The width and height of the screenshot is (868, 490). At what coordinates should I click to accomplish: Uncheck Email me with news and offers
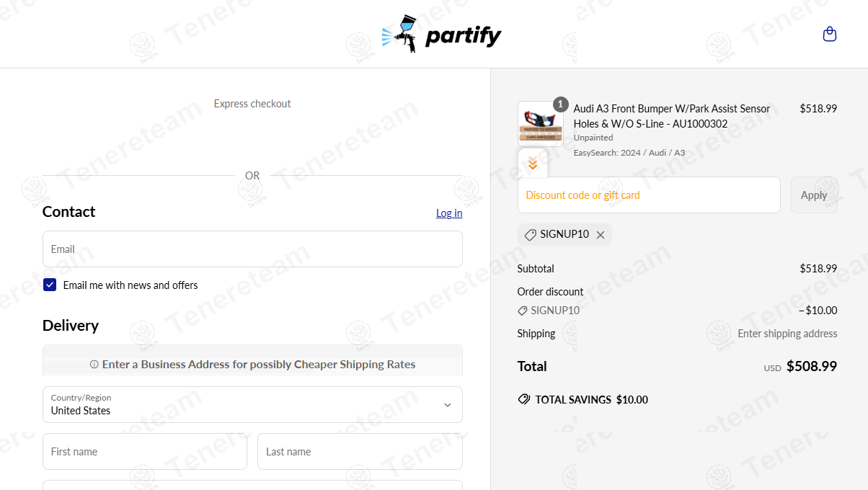(x=49, y=285)
